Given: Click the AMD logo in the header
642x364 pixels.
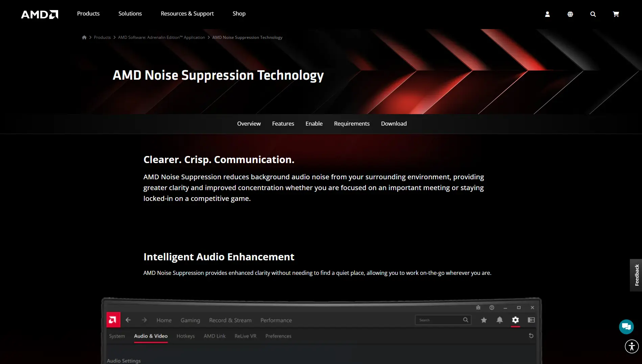Looking at the screenshot, I should tap(40, 14).
